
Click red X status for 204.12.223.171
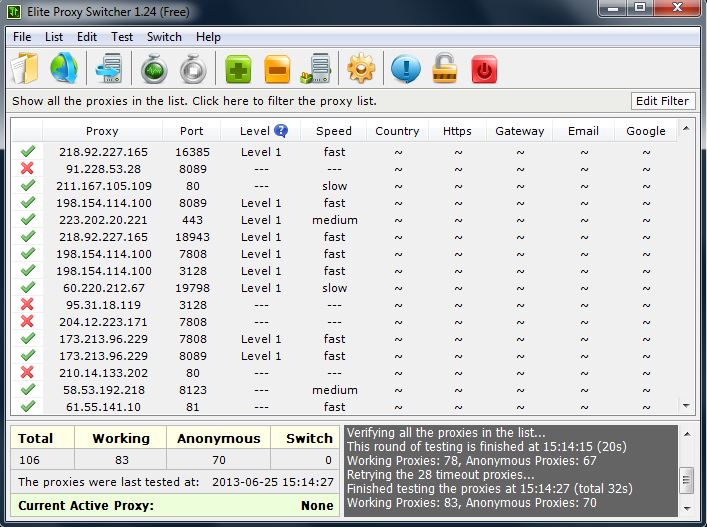[x=27, y=321]
